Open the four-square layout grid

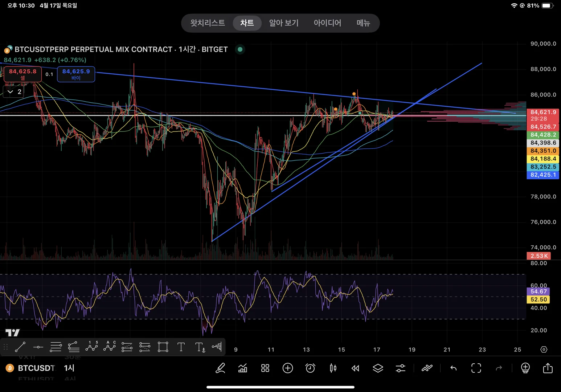(265, 368)
